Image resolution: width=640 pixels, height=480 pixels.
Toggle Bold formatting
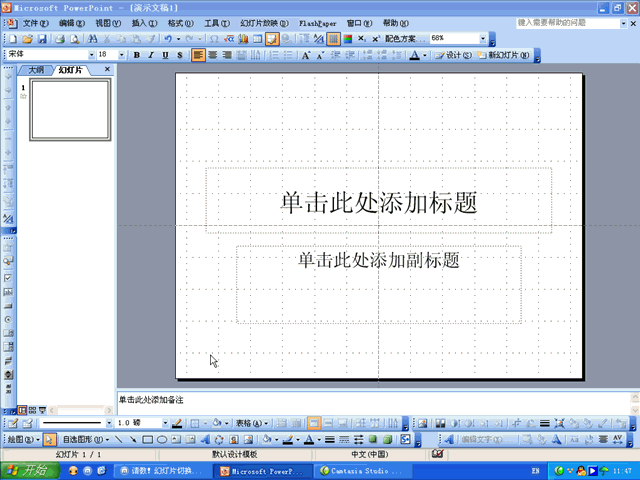[137, 55]
